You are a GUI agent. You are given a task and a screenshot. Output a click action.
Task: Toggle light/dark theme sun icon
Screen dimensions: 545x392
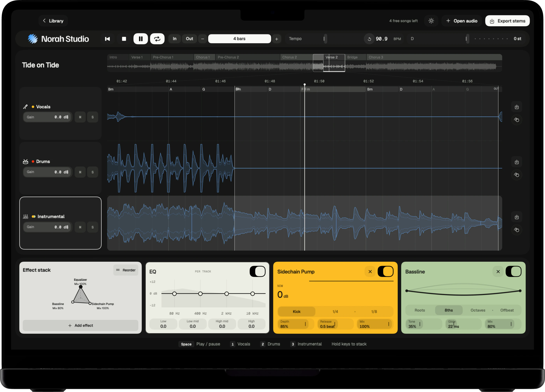point(431,21)
